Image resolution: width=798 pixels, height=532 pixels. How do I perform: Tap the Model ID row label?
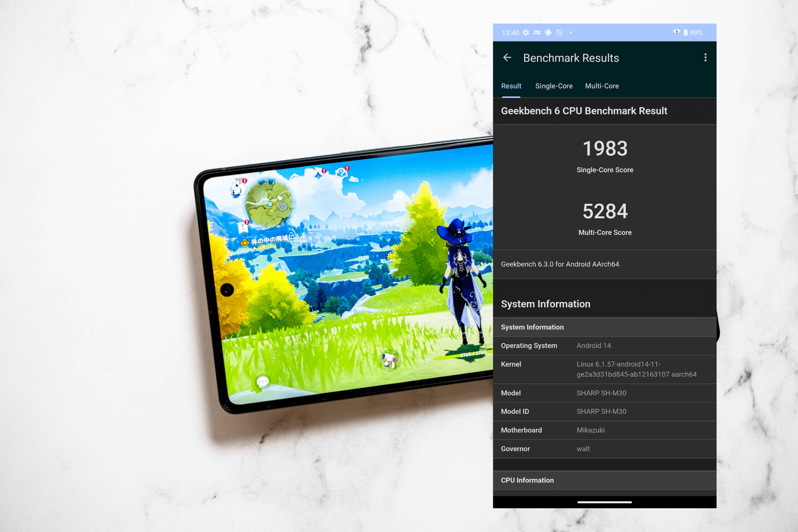pyautogui.click(x=515, y=412)
